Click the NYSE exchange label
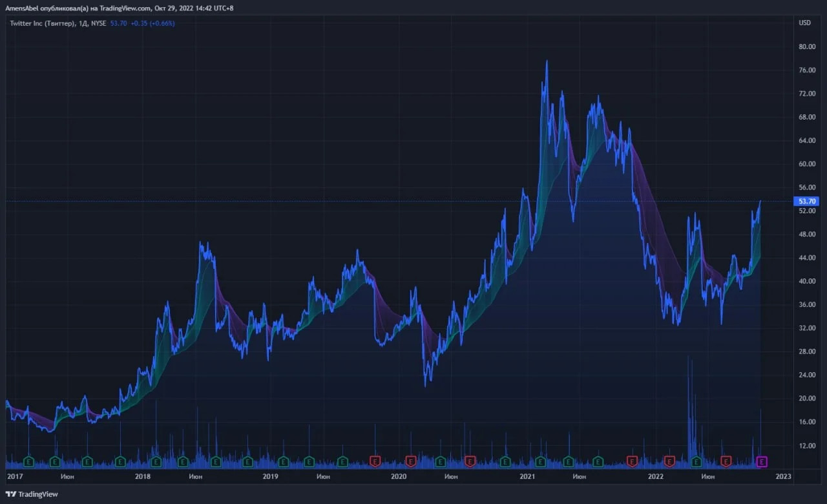 99,23
